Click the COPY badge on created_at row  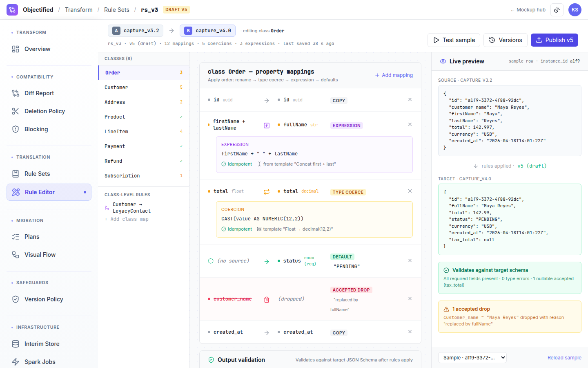(339, 333)
